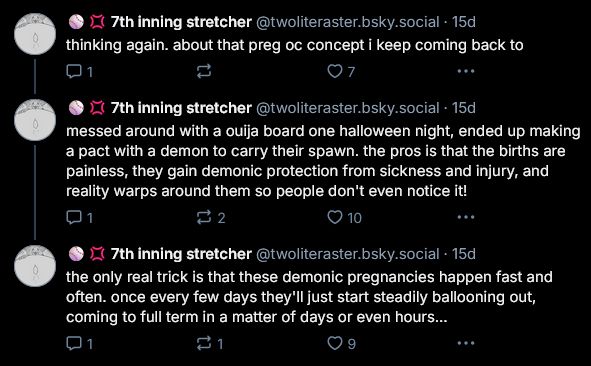Open the avatar beside the last post
Image resolution: width=591 pixels, height=366 pixels.
point(35,266)
